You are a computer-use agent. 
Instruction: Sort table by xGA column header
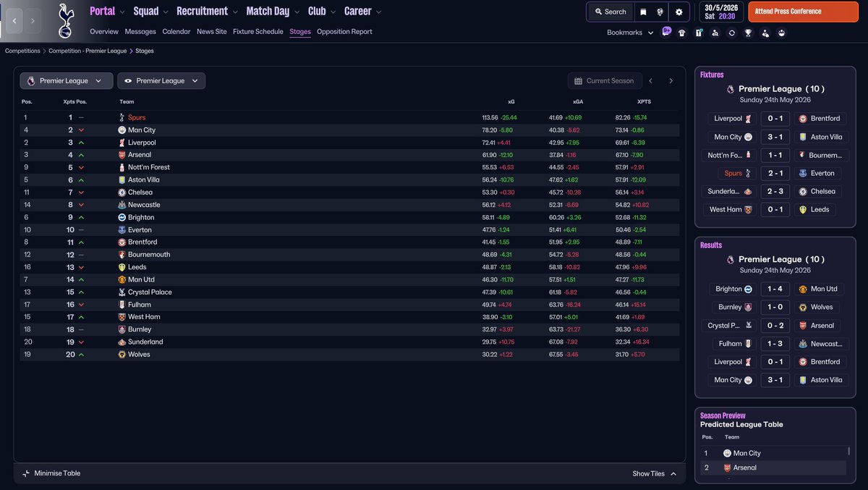[578, 102]
